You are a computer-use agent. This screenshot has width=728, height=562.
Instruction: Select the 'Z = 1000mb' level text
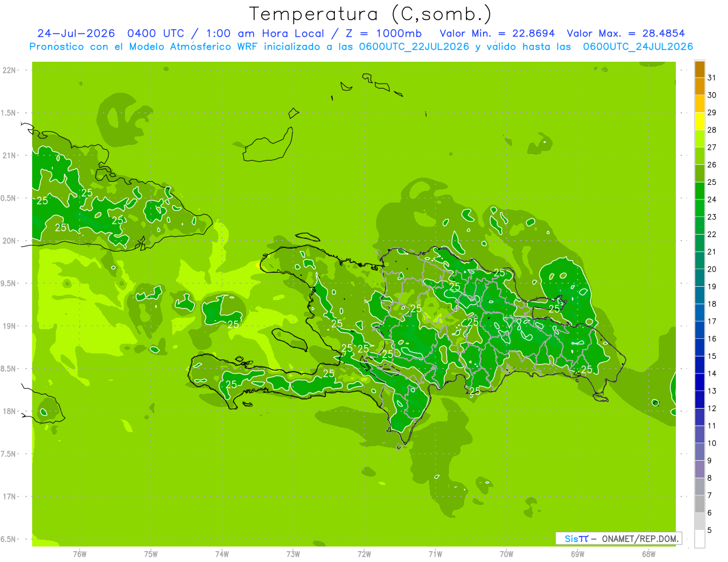point(383,33)
